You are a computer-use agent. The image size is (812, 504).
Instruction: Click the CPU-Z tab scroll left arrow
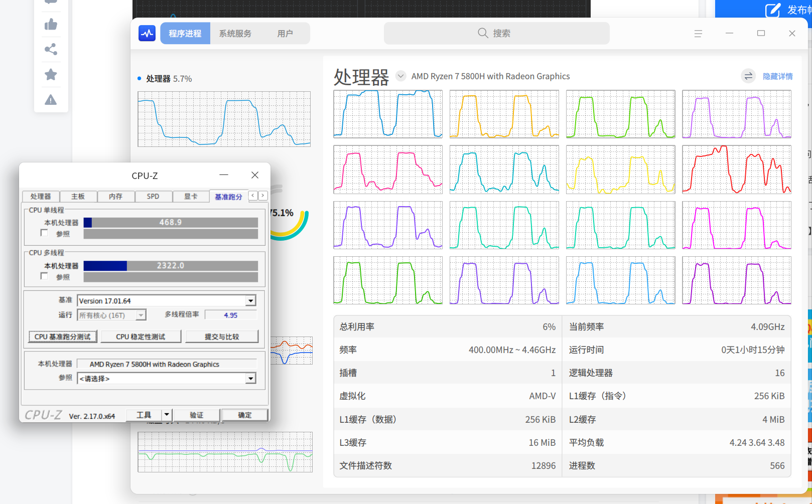pyautogui.click(x=253, y=196)
